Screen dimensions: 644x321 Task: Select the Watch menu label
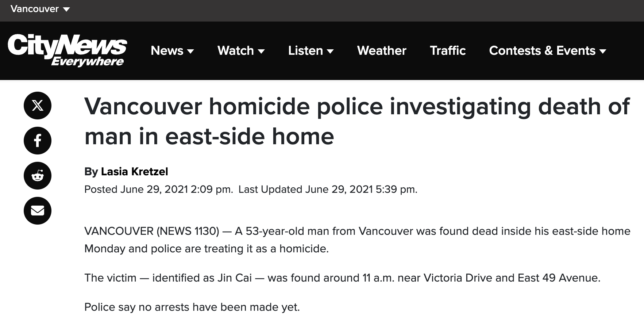click(236, 50)
